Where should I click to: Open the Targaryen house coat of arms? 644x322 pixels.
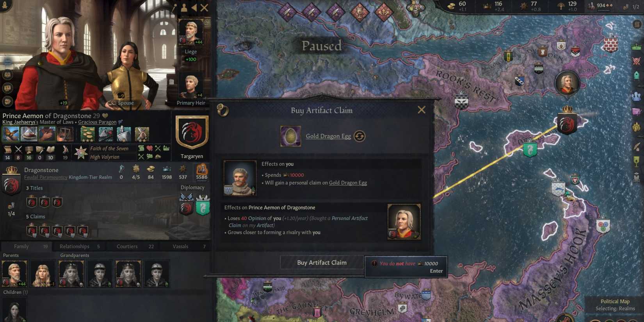click(192, 133)
